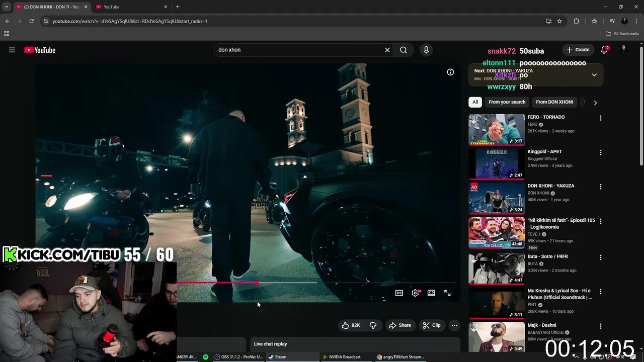This screenshot has height=362, width=644.
Task: Open options for Kinggold - APET video
Action: point(600,152)
